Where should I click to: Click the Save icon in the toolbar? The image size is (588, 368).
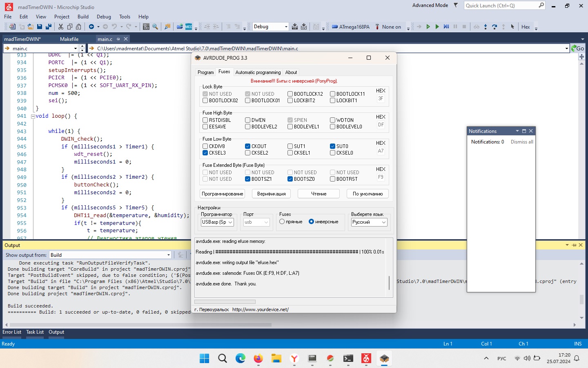point(40,27)
